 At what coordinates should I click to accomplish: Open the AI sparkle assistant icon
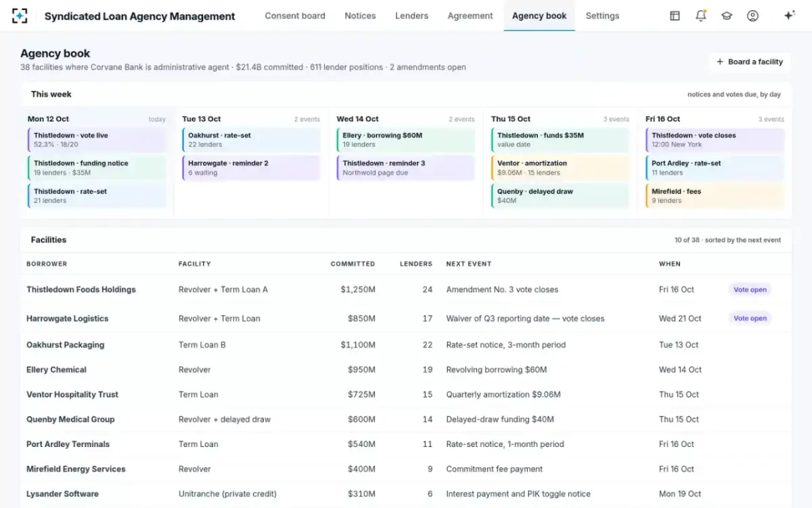coord(789,16)
